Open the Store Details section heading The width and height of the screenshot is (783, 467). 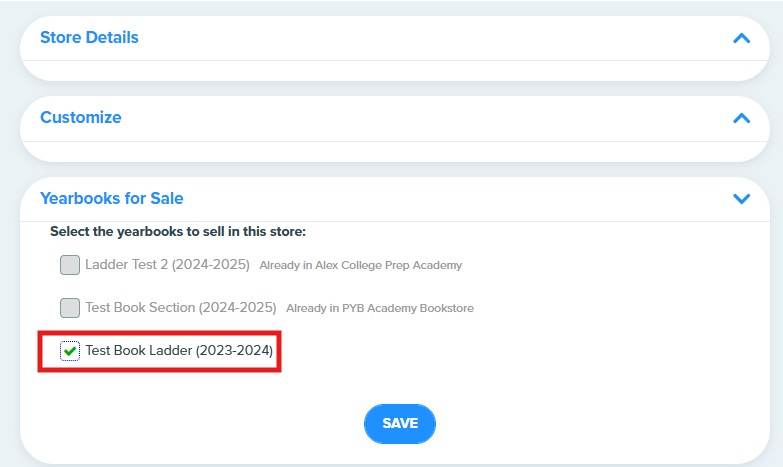tap(89, 37)
